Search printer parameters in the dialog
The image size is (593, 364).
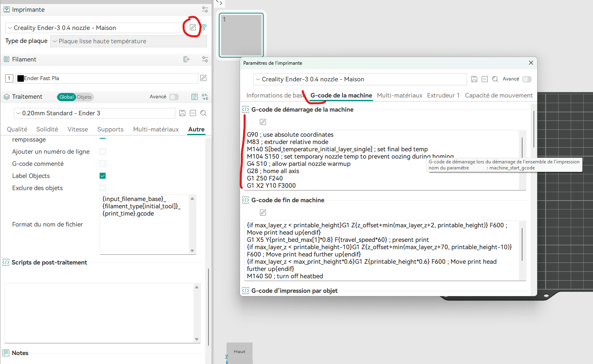click(495, 79)
